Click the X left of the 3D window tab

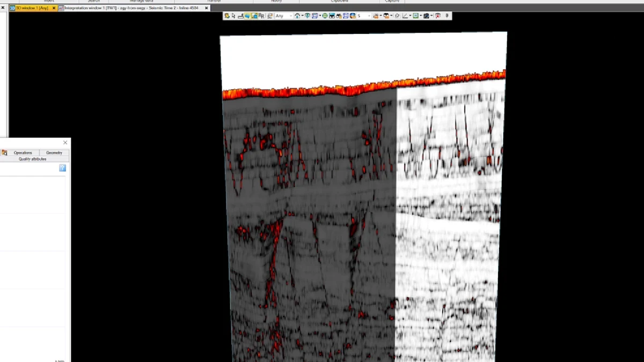click(3, 8)
